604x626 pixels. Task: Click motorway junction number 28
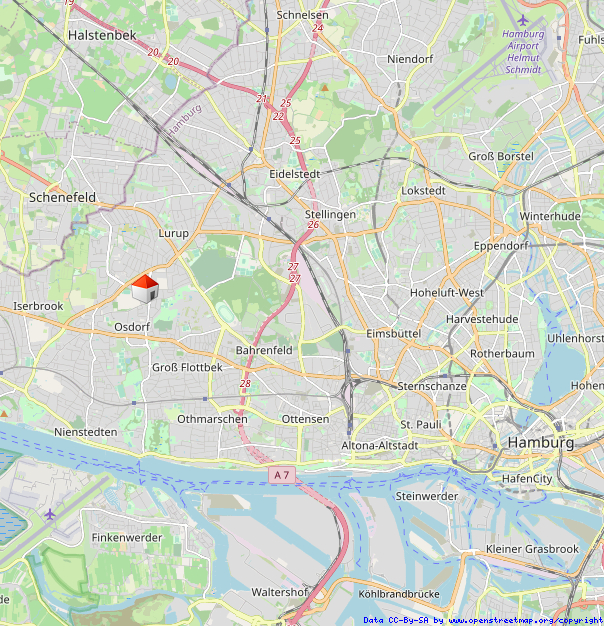(245, 384)
